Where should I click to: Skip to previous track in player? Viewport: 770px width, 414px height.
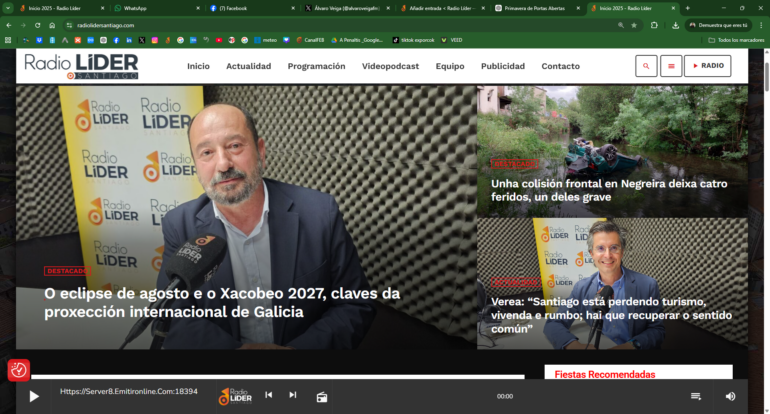click(x=268, y=395)
